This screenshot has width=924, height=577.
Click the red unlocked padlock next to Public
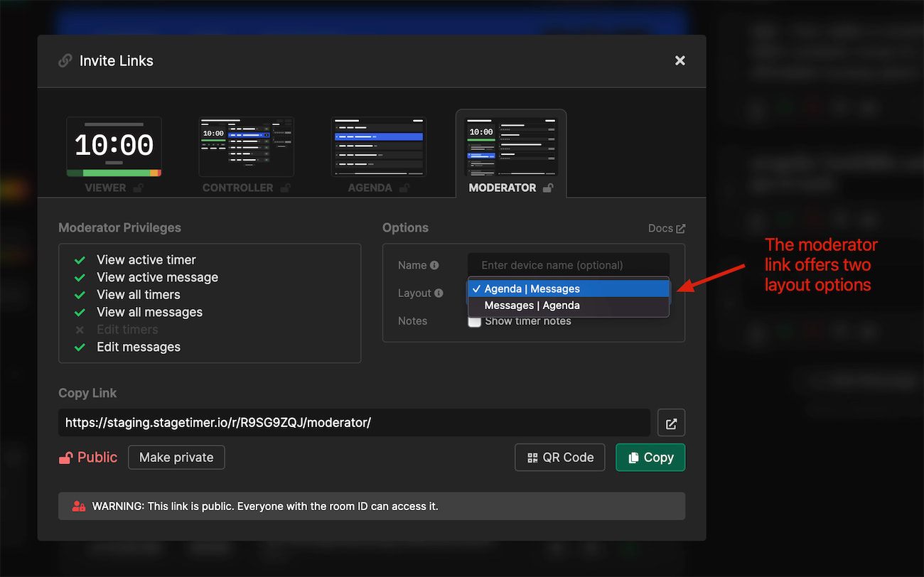pos(65,457)
